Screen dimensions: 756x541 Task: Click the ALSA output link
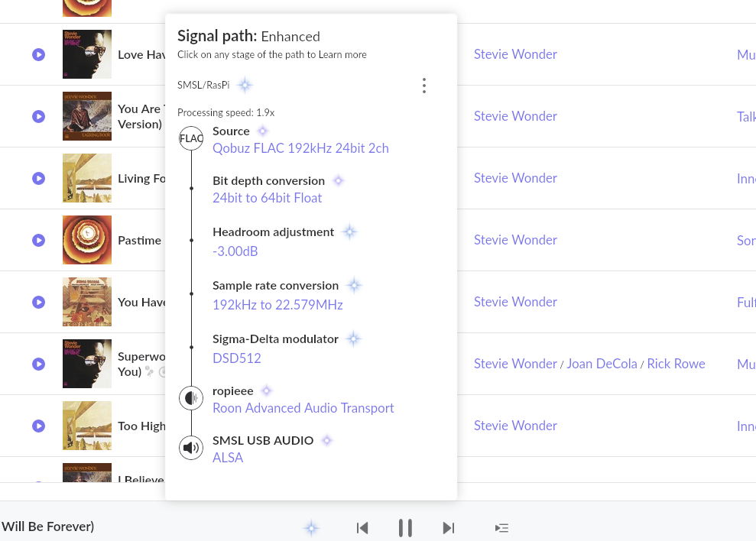pos(228,458)
